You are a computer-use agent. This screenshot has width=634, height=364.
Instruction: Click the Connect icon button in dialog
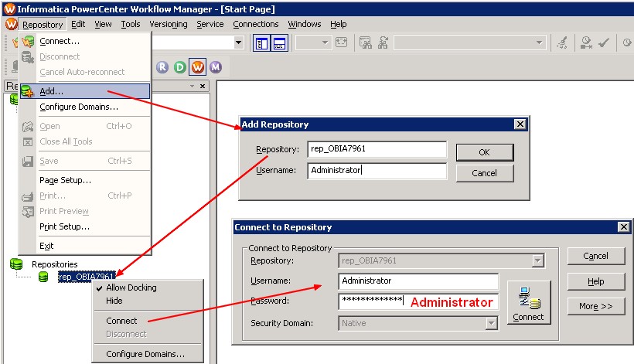tap(529, 303)
